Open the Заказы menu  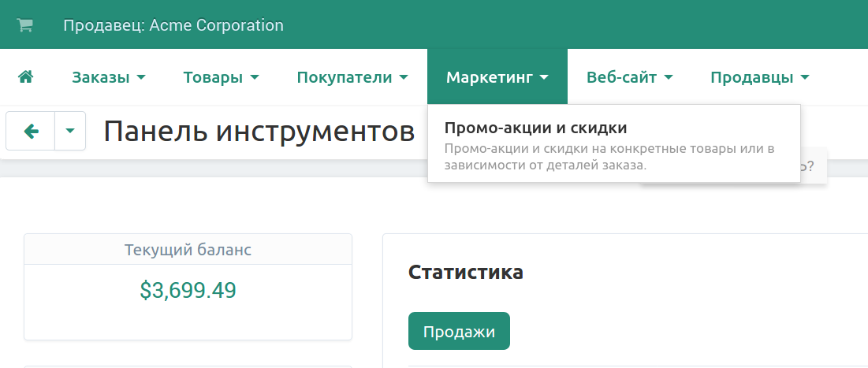109,77
